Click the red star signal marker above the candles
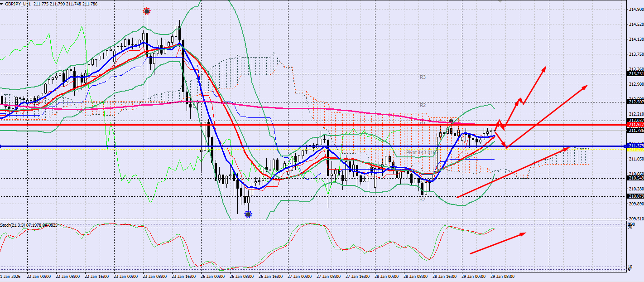Screen dimensions: 644x282 click(146, 10)
